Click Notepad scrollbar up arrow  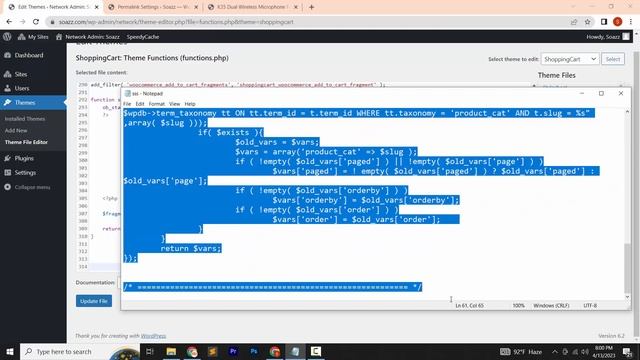pos(627,112)
